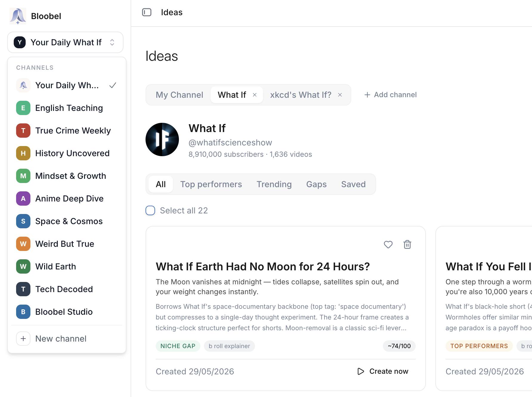Remove the xkcd's What If? tab
This screenshot has height=397, width=532.
tap(340, 95)
